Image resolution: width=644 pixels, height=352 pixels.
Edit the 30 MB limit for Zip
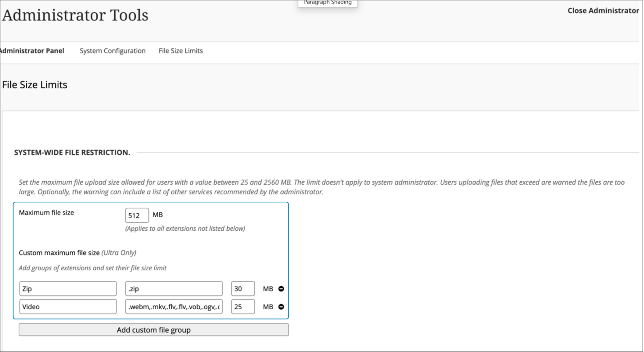tap(242, 289)
